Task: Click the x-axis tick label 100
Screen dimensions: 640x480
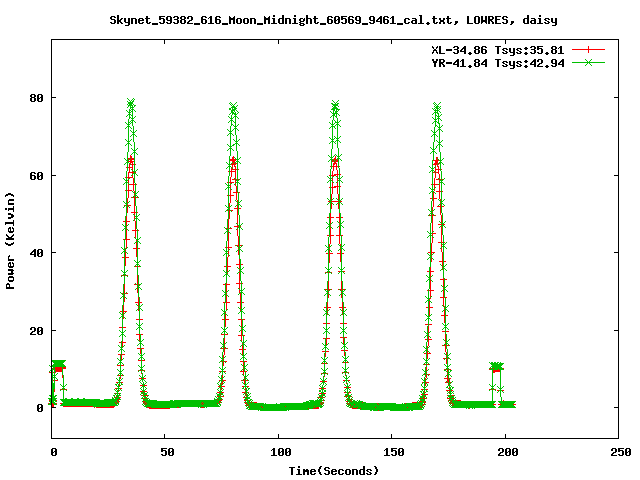Action: (x=281, y=452)
